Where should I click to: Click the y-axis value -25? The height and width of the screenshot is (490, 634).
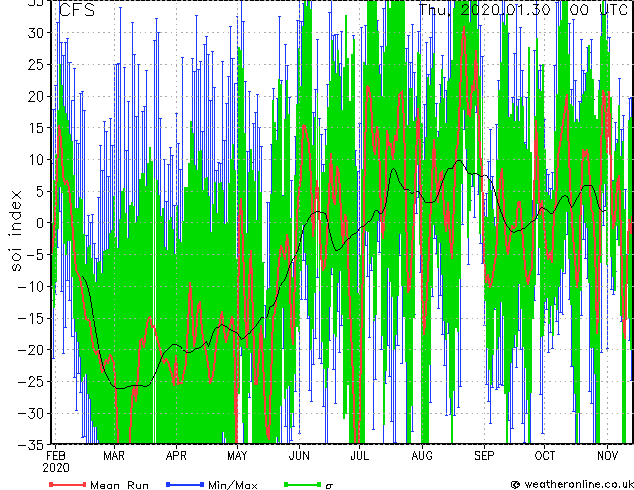pos(31,381)
